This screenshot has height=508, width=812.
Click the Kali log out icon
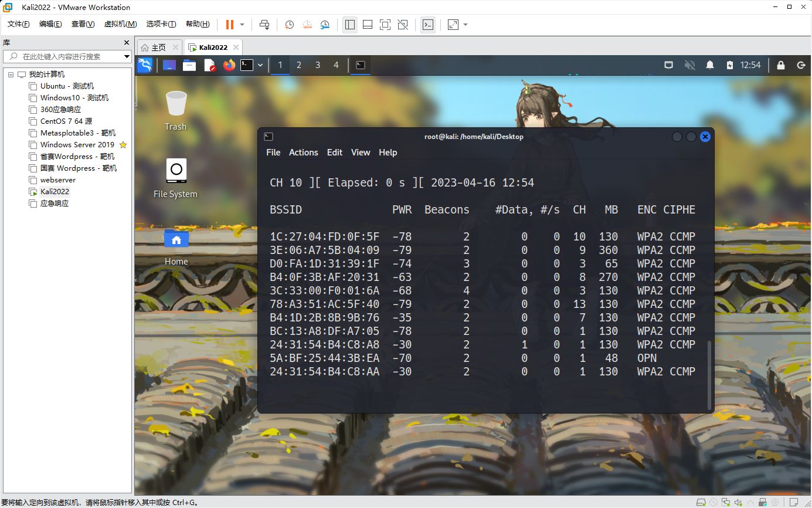pyautogui.click(x=801, y=65)
